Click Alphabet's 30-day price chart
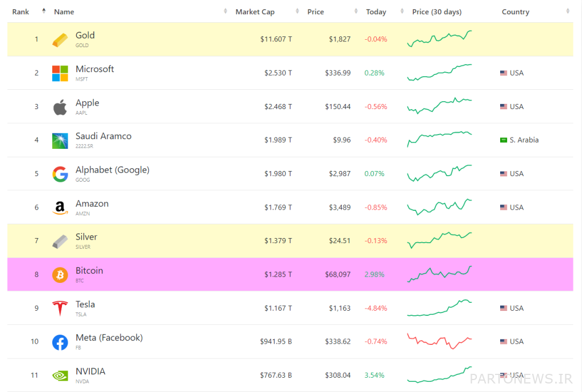The width and height of the screenshot is (582, 392). (439, 173)
